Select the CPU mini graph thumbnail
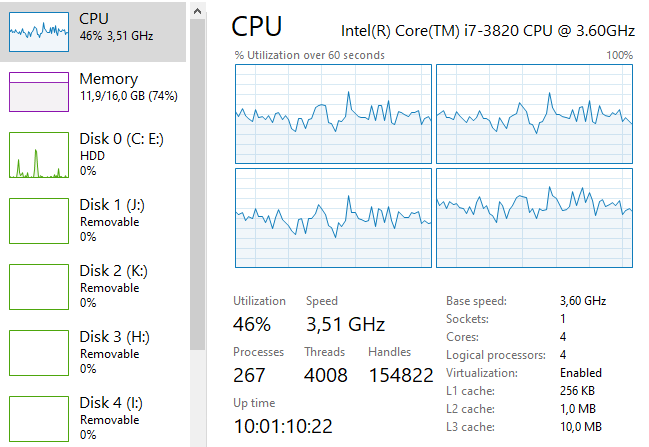This screenshot has width=649, height=447. (39, 31)
